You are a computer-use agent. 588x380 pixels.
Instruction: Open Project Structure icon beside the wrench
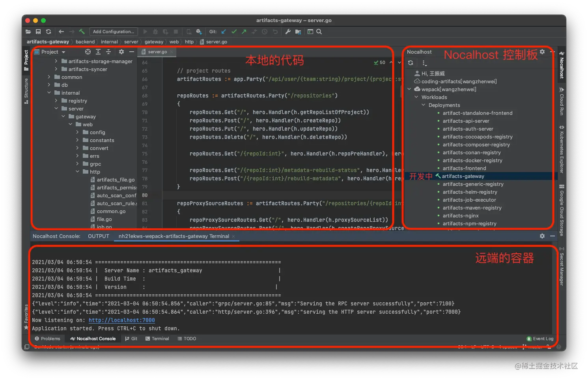[x=298, y=32]
